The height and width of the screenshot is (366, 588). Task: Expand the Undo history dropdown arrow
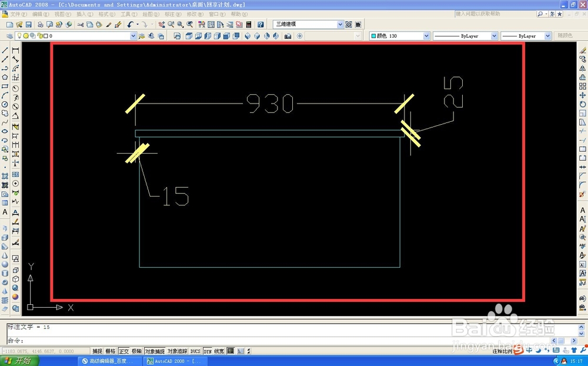[137, 25]
